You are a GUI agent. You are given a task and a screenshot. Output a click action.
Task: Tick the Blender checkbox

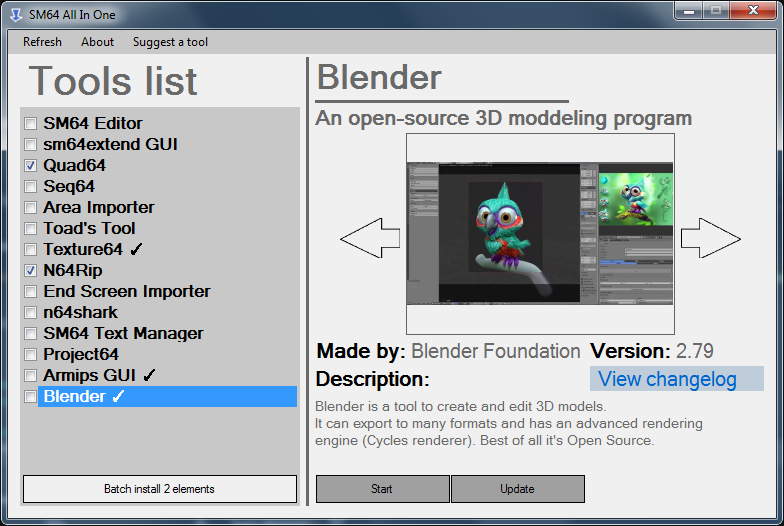(x=30, y=396)
